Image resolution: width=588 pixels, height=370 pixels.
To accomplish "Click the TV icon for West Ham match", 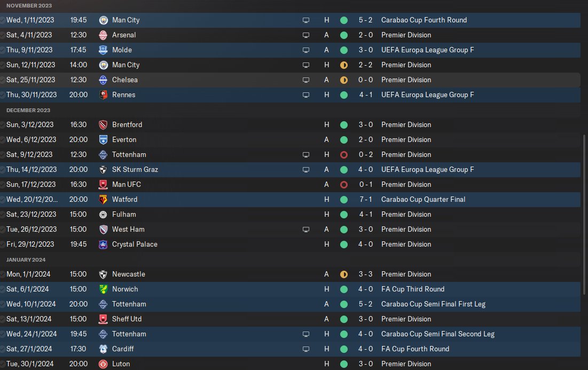I will click(x=306, y=230).
